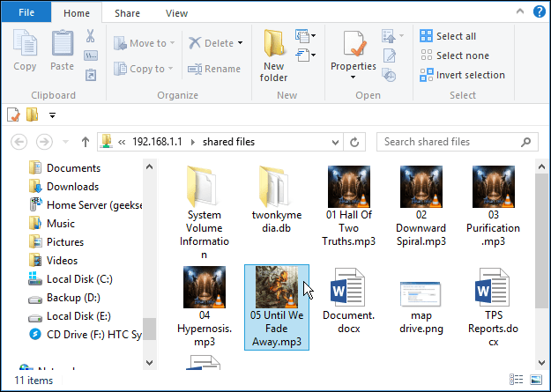551x392 pixels.
Task: Select the Home ribbon tab
Action: (77, 13)
